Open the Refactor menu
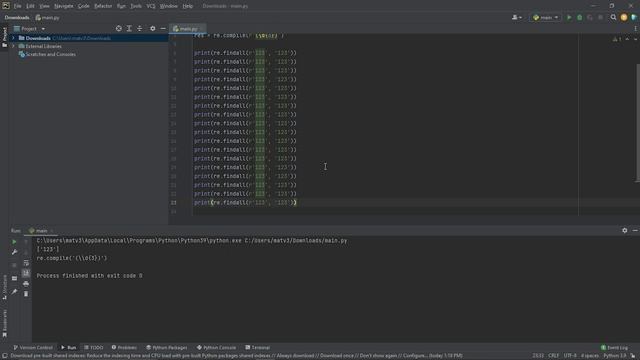Image resolution: width=640 pixels, height=360 pixels. pyautogui.click(x=103, y=6)
